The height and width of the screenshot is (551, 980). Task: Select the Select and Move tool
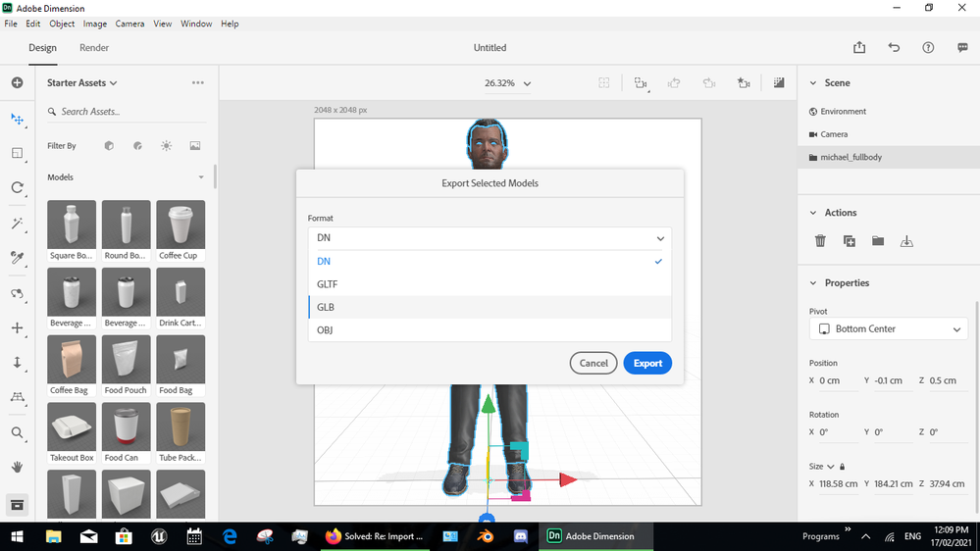coord(17,120)
